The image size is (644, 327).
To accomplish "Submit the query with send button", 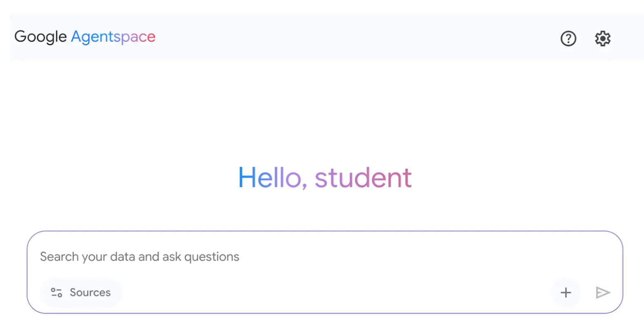I will [602, 292].
